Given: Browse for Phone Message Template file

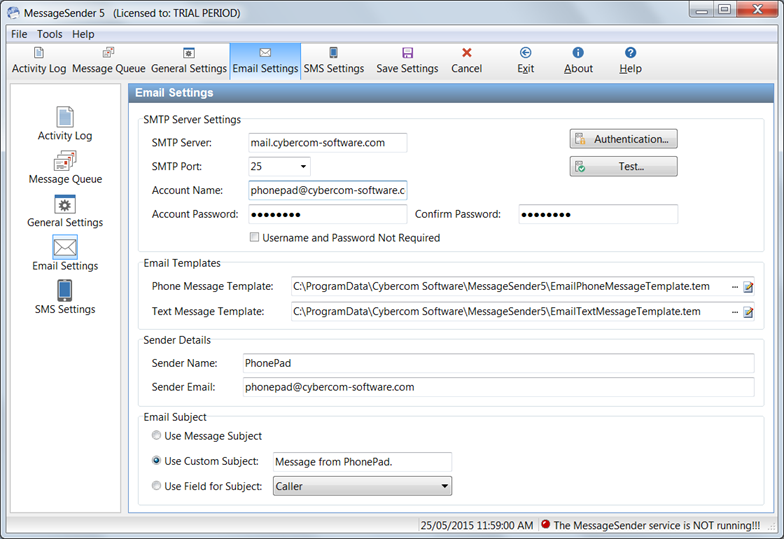Looking at the screenshot, I should [734, 287].
